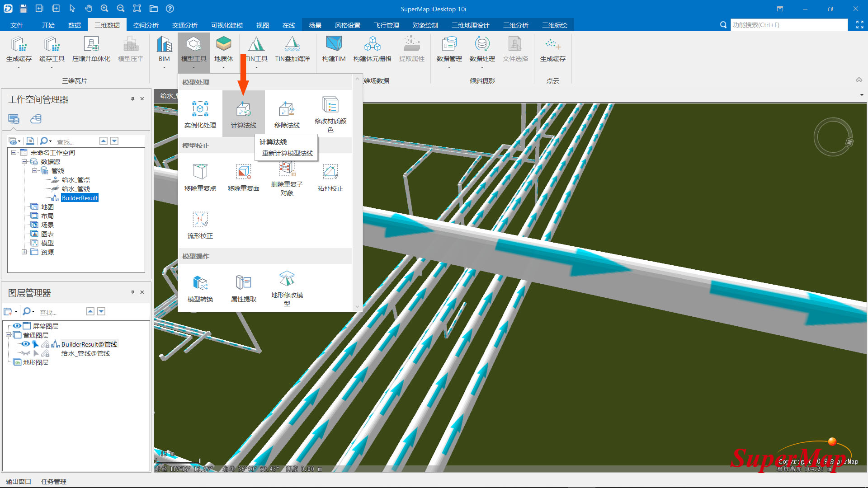Click the 输出窗口 button at bottom
Image resolution: width=868 pixels, height=488 pixels.
point(19,482)
